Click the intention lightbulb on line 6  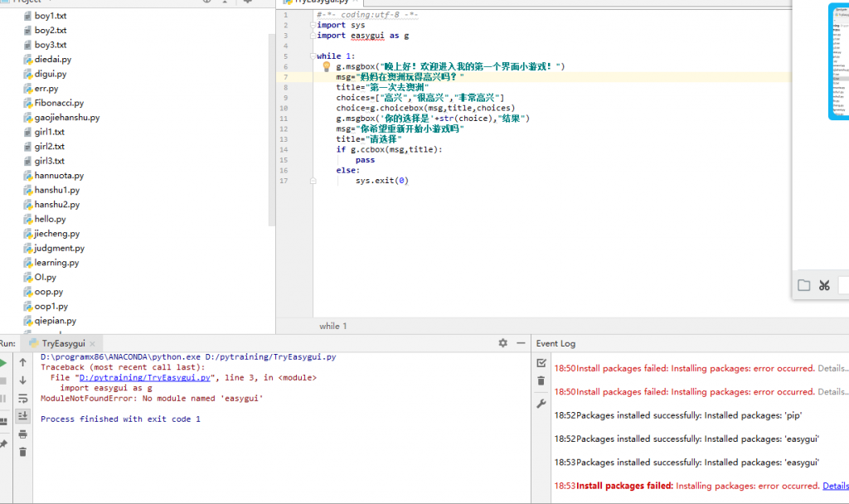[x=326, y=65]
